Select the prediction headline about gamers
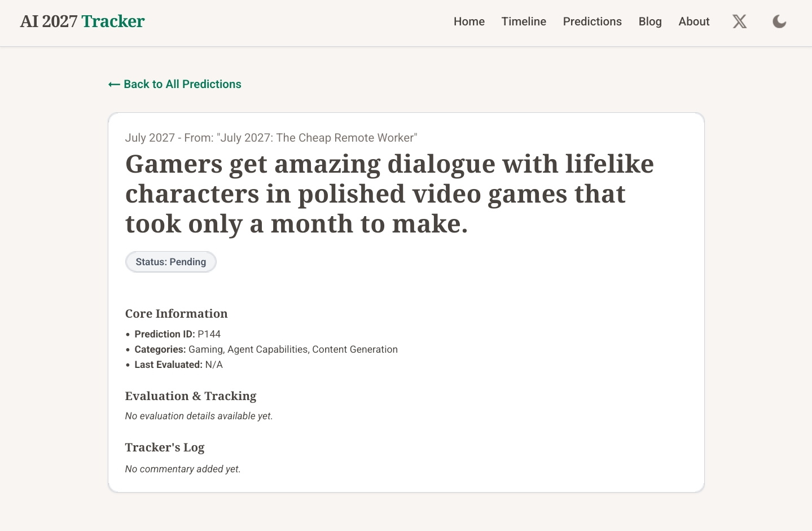 [x=389, y=194]
